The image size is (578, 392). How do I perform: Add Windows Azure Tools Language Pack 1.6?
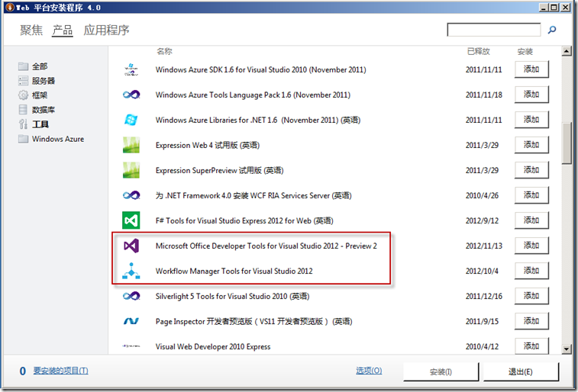(x=531, y=95)
